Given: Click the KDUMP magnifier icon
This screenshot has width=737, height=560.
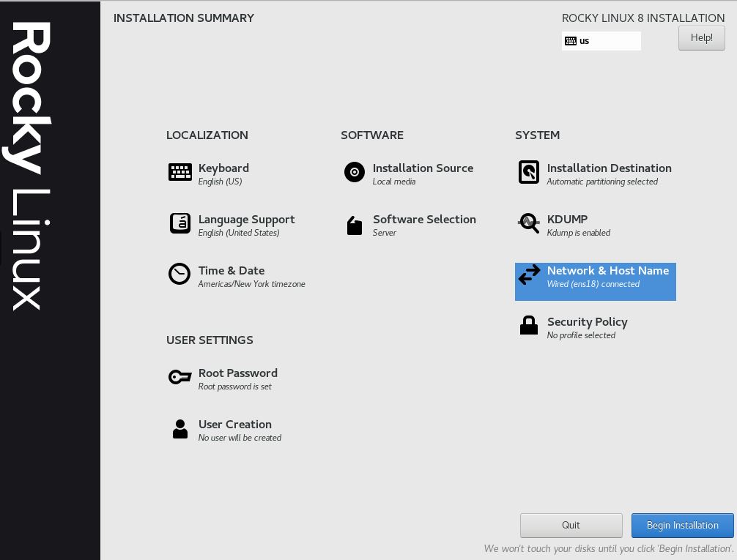Looking at the screenshot, I should [x=529, y=223].
